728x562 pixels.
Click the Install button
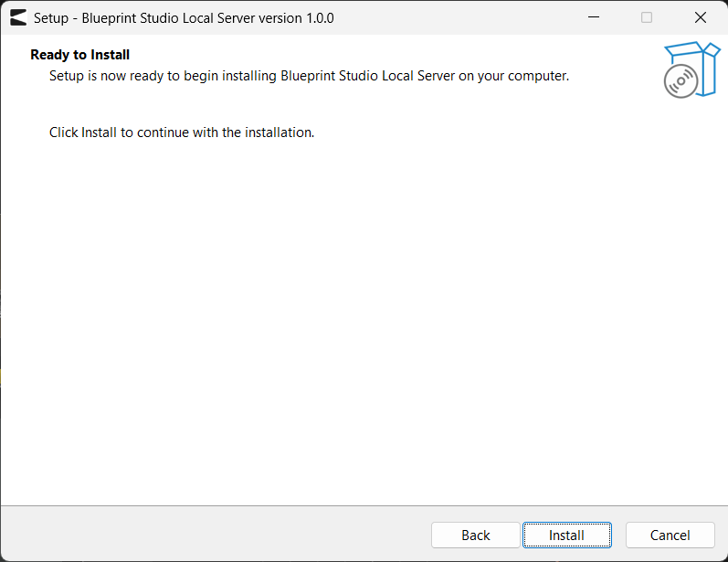coord(567,535)
